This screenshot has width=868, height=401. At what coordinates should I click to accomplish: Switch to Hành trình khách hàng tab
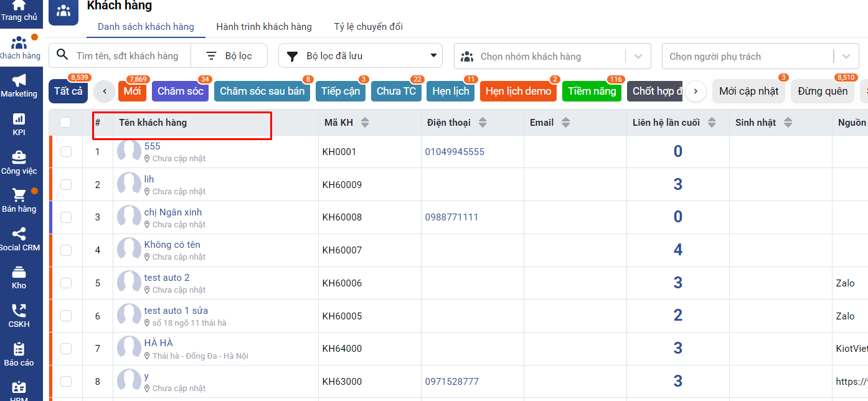(x=264, y=27)
